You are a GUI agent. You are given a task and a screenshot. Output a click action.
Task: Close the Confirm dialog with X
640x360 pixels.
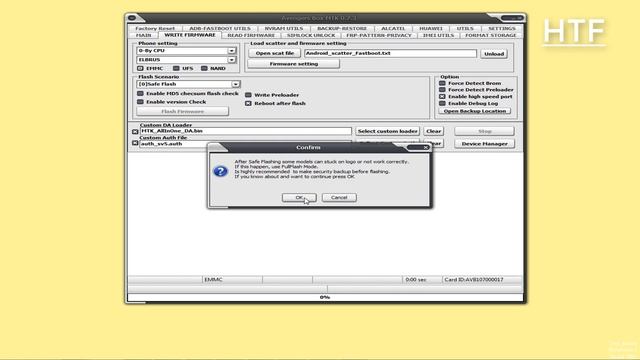coord(425,147)
